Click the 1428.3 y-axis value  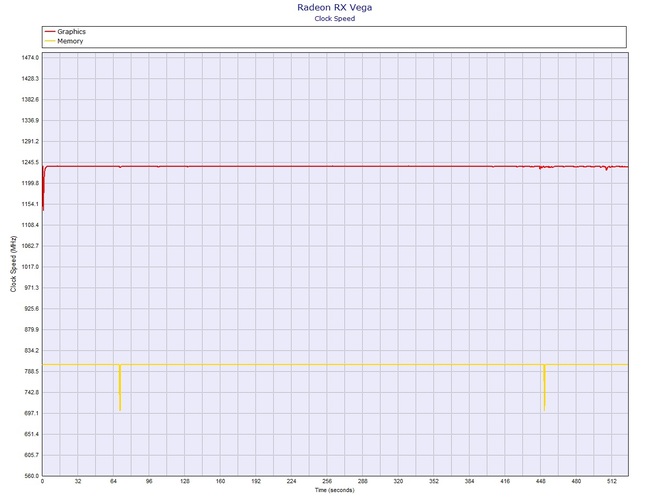(x=30, y=79)
